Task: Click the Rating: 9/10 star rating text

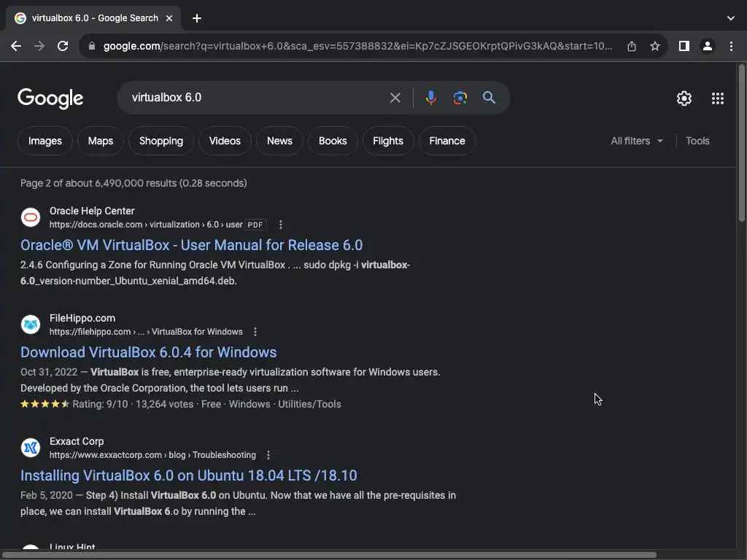Action: coord(100,404)
